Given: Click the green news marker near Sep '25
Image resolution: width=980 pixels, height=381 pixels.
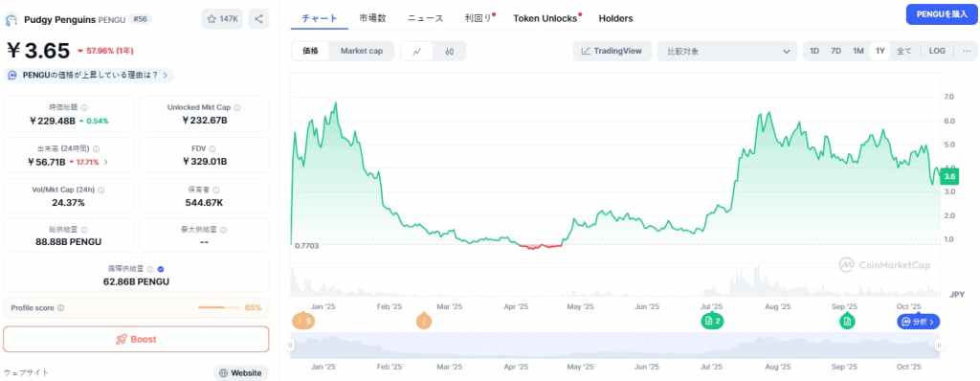Looking at the screenshot, I should click(847, 322).
